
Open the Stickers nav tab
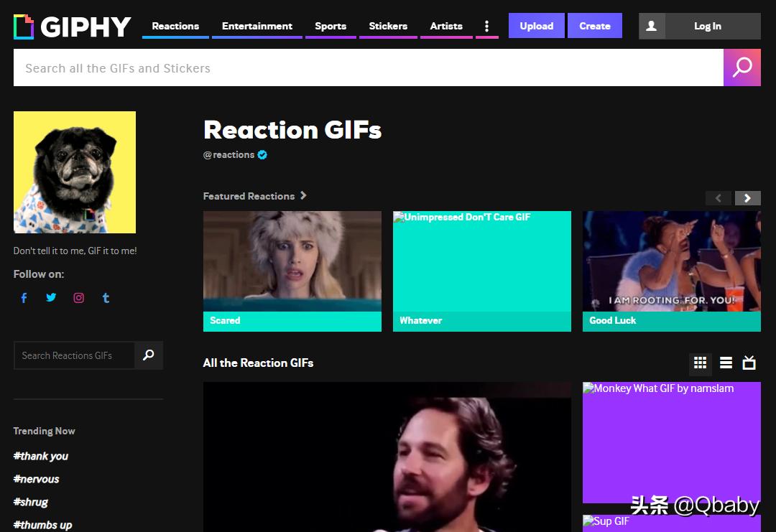[x=388, y=26]
